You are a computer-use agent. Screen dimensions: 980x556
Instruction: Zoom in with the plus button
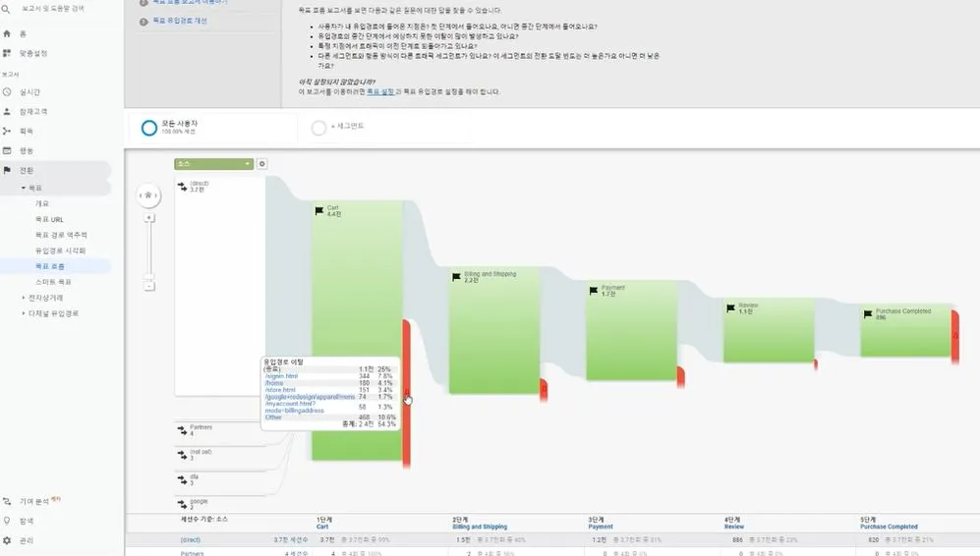pyautogui.click(x=148, y=218)
